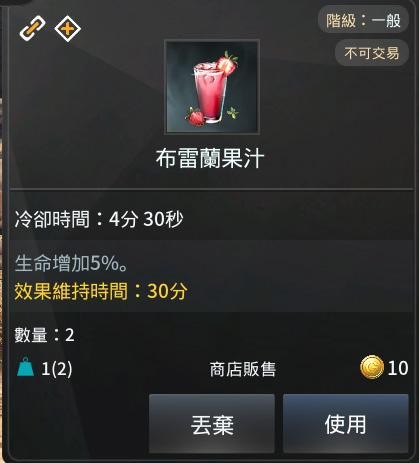Click the horizontal divider below item name
Viewport: 419px width, 463px height.
coord(211,189)
